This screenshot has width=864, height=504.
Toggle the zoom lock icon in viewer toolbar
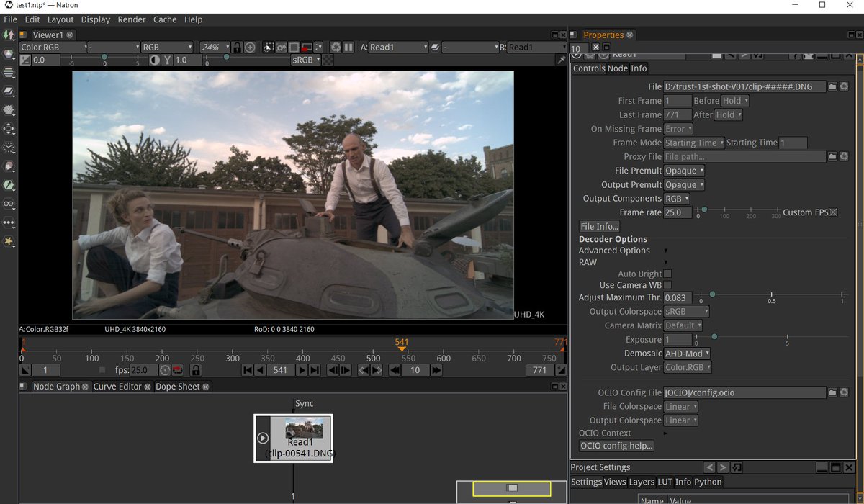point(236,46)
